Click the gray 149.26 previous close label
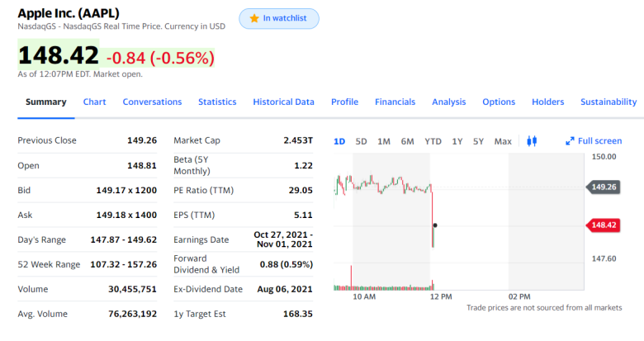 pos(603,187)
